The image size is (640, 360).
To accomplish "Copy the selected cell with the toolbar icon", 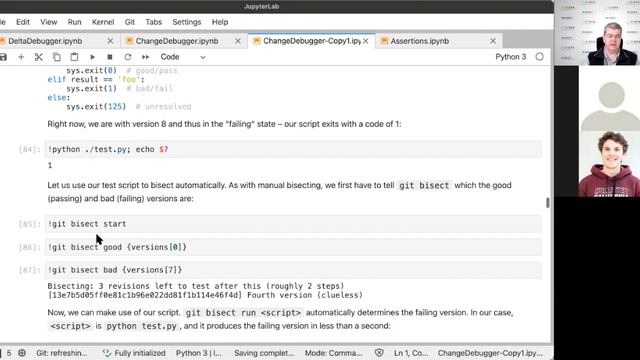I will (x=57, y=57).
